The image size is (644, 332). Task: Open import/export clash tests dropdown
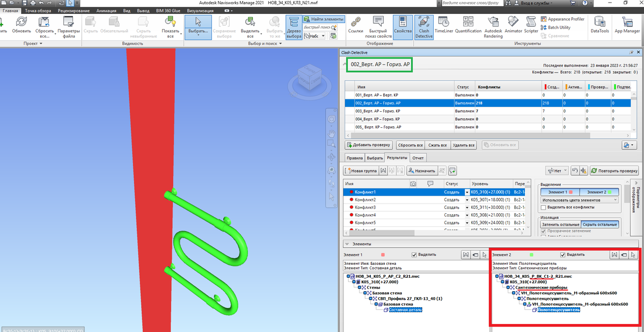[628, 145]
